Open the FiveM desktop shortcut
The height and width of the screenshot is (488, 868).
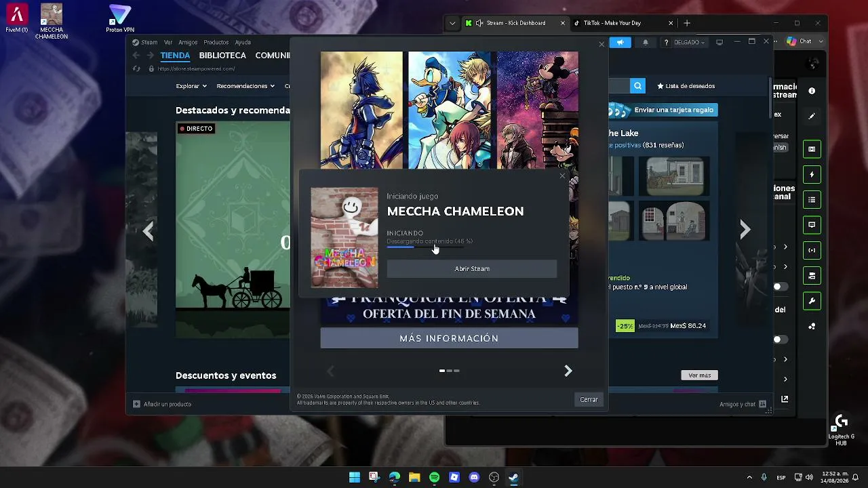(17, 18)
